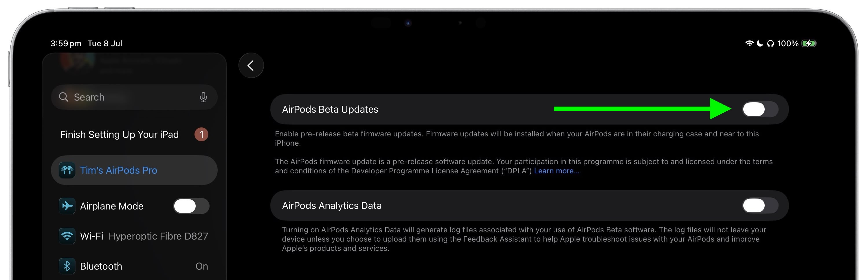Tap the microphone dictation icon in Search

click(x=203, y=97)
